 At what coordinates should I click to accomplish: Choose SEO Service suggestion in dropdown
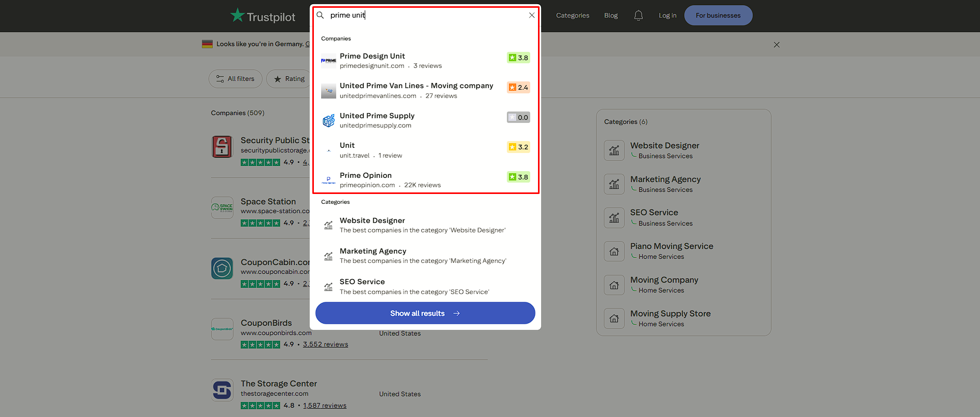(x=425, y=286)
